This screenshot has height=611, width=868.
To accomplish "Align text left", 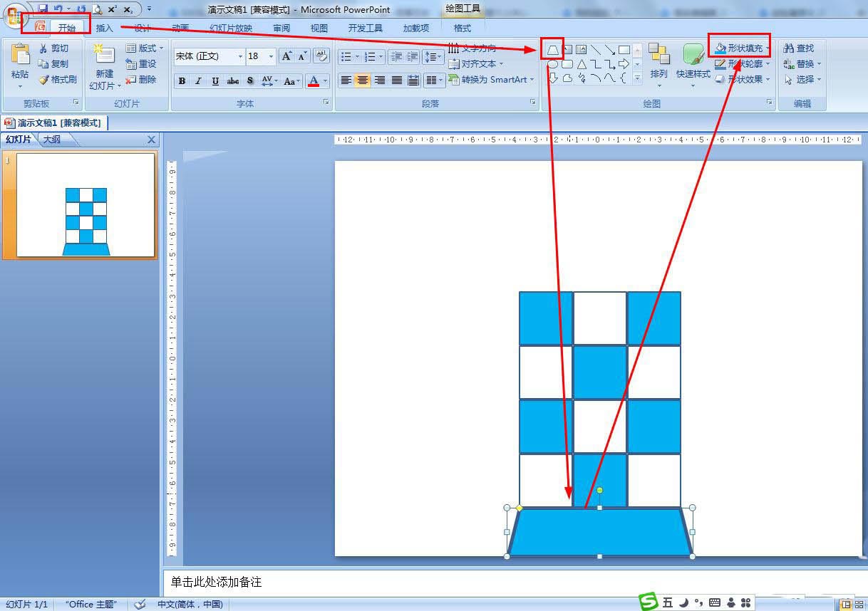I will click(346, 80).
